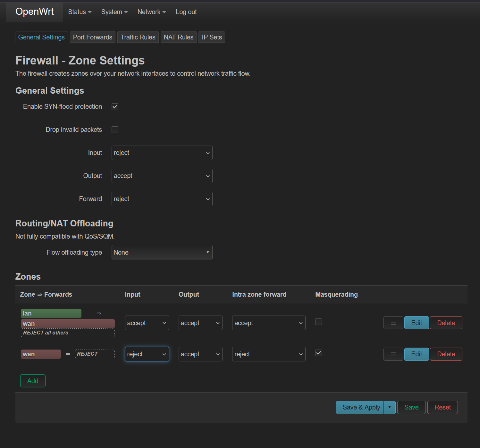The image size is (480, 448).
Task: Click the drag handle icon in wan zone row
Action: [393, 354]
